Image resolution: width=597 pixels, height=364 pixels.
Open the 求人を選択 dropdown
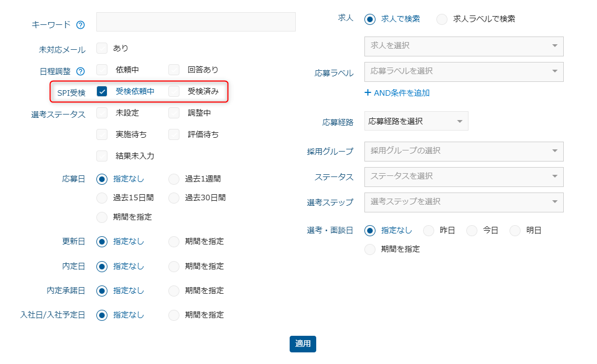coord(464,46)
